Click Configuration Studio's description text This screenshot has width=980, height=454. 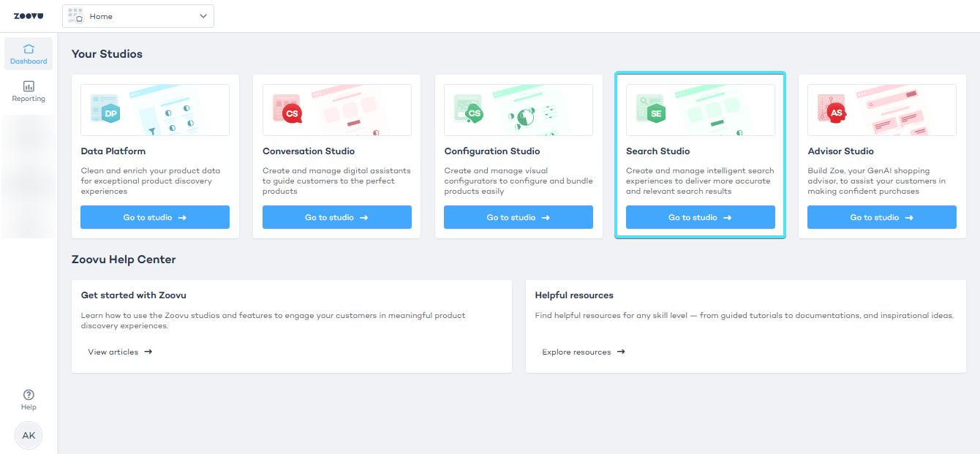(519, 181)
